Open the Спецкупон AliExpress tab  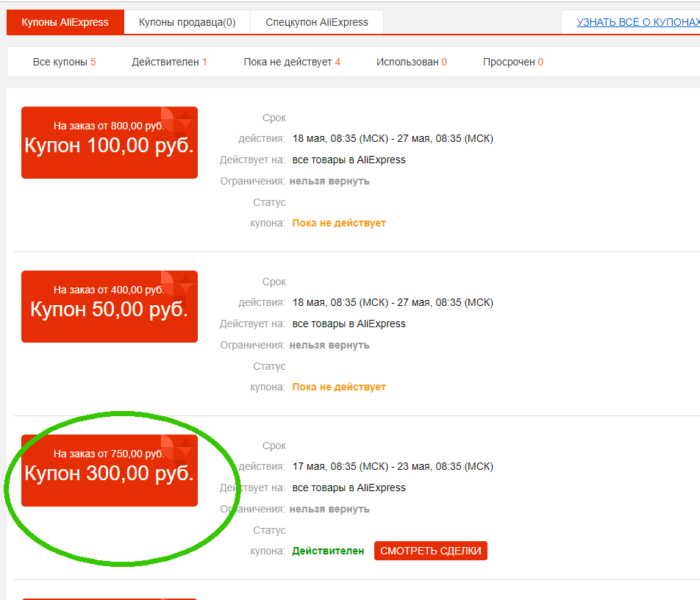tap(316, 22)
